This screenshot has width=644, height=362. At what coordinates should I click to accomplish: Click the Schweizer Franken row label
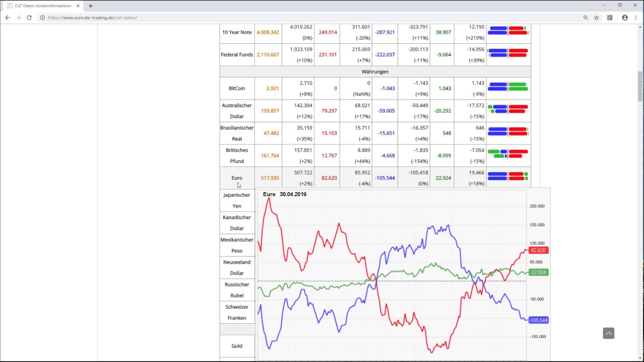[236, 312]
